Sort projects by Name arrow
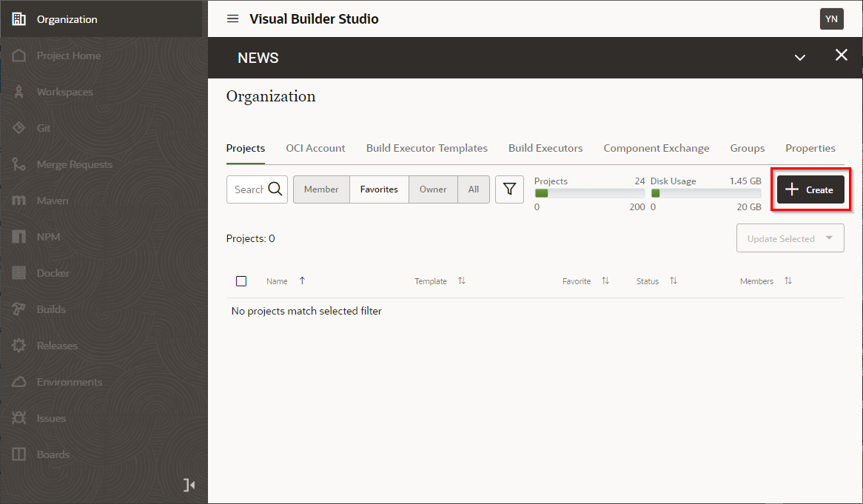Image resolution: width=863 pixels, height=504 pixels. point(302,281)
